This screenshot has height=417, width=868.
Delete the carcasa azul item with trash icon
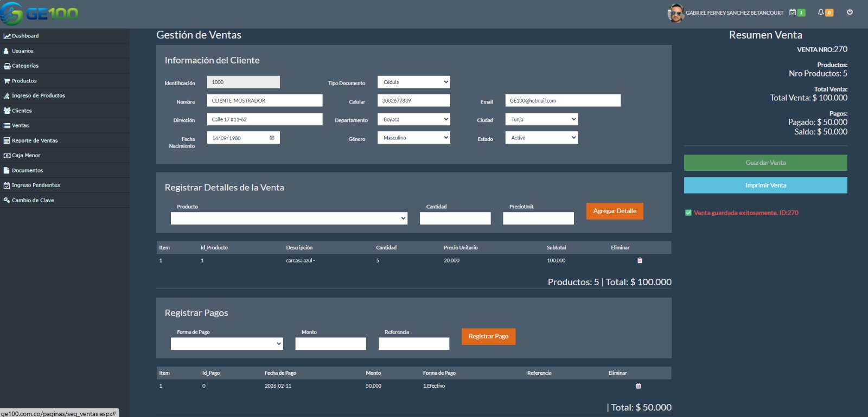point(640,260)
